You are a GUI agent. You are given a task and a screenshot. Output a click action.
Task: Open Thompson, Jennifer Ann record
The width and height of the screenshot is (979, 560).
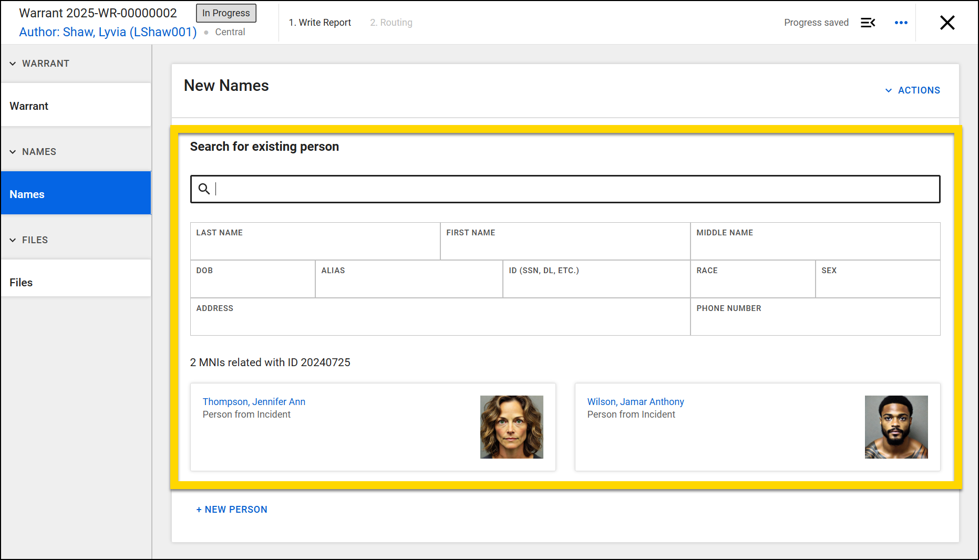coord(254,401)
